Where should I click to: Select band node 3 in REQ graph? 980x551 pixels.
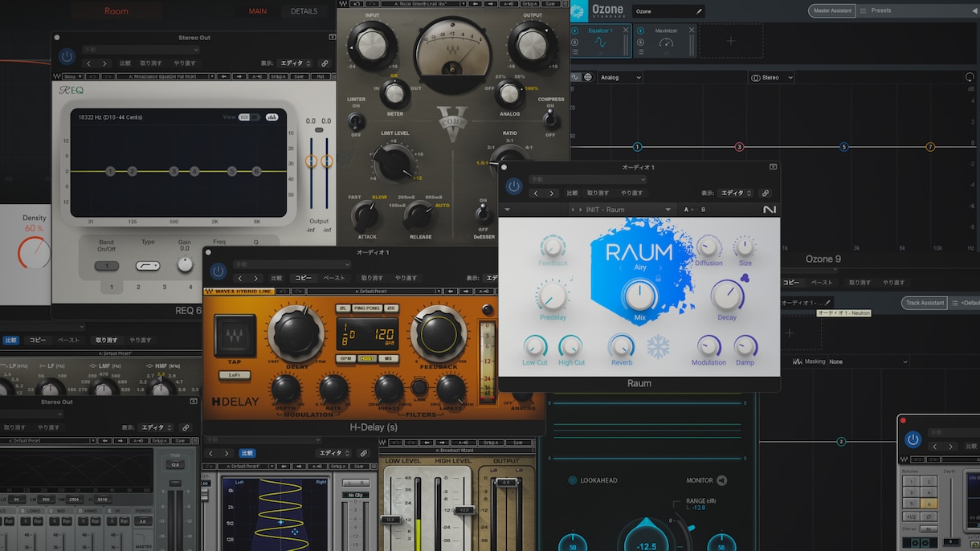(x=174, y=171)
